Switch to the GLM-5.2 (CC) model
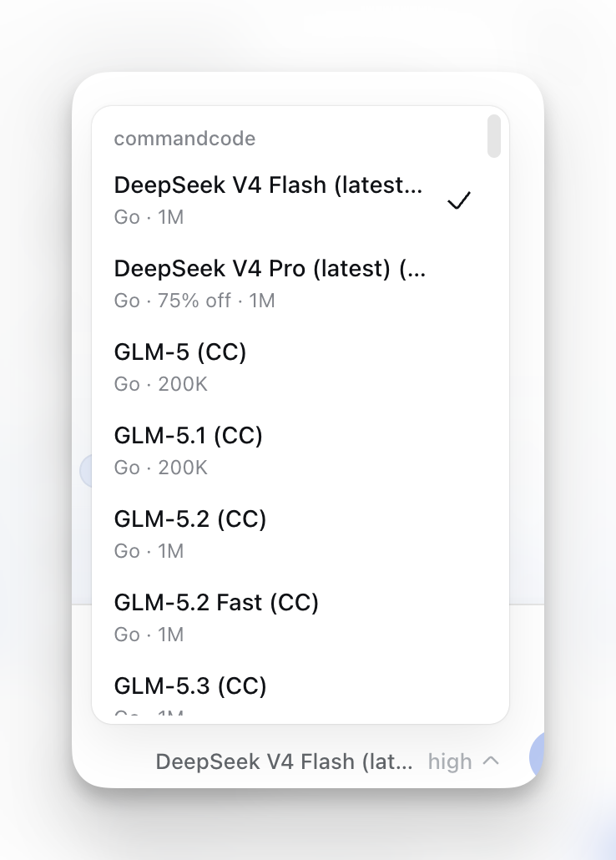 pos(300,534)
